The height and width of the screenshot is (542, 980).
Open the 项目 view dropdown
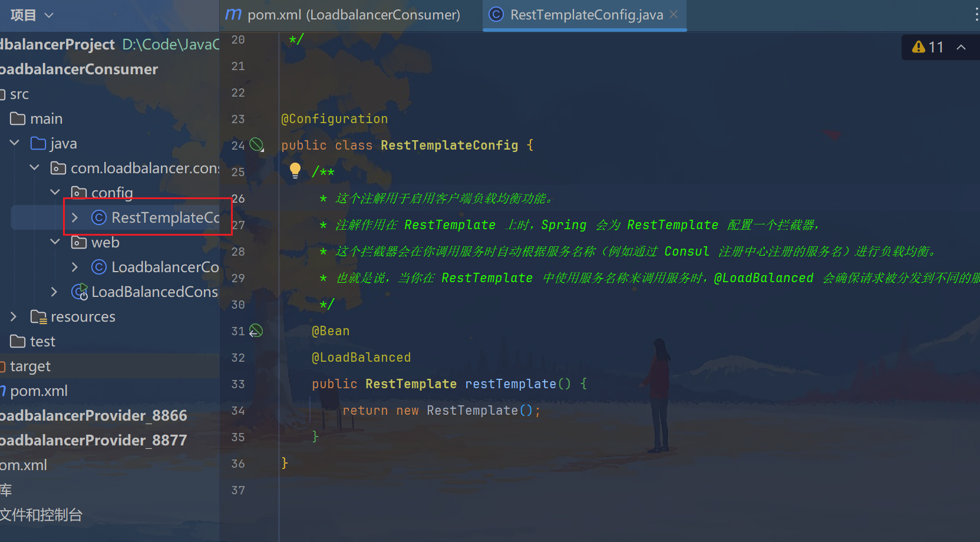click(31, 15)
